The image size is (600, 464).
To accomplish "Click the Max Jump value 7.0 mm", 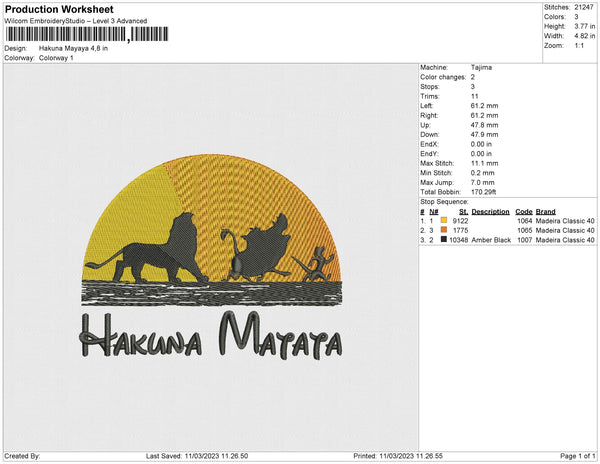I will click(483, 182).
